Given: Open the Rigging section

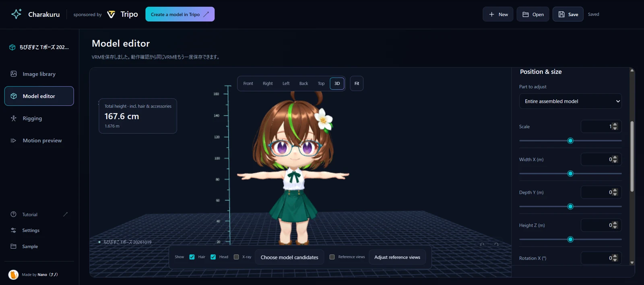Looking at the screenshot, I should 39,118.
